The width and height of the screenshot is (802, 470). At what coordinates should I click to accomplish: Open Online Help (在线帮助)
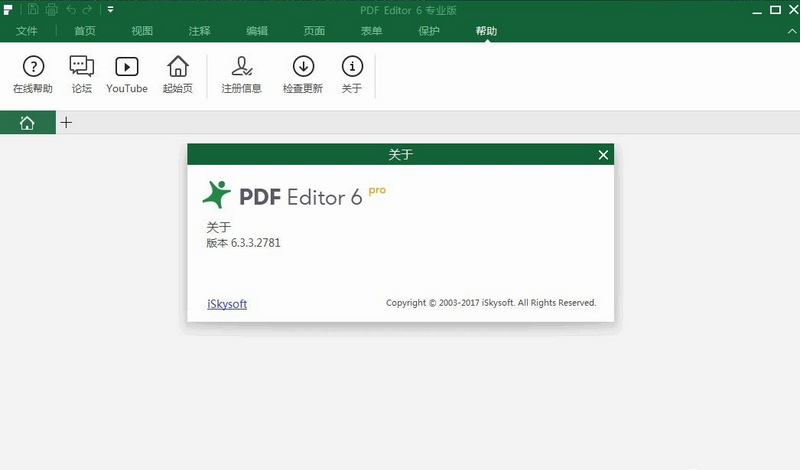click(33, 75)
